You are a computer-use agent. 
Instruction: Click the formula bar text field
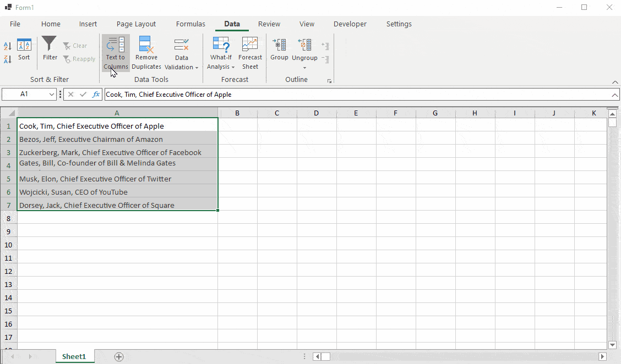click(352, 95)
